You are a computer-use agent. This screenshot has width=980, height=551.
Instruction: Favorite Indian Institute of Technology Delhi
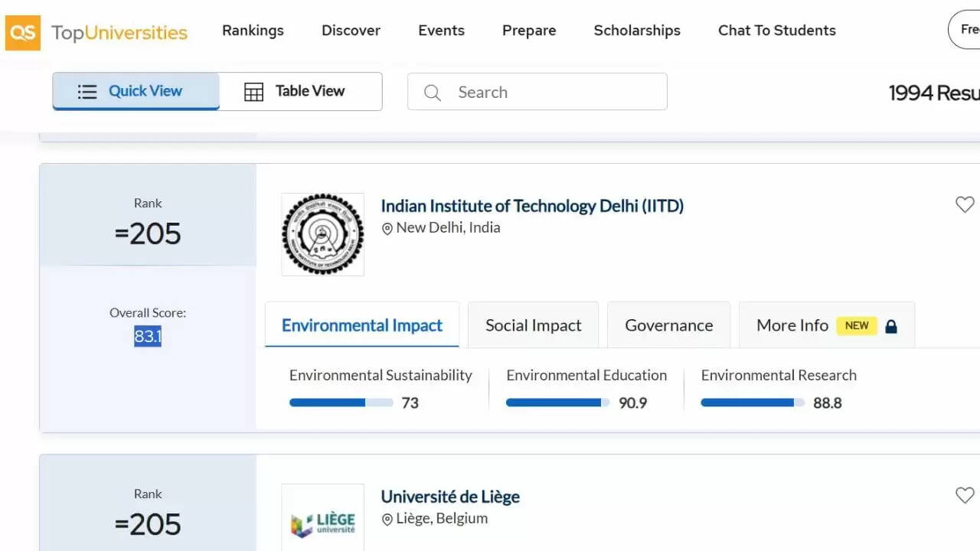(x=965, y=204)
